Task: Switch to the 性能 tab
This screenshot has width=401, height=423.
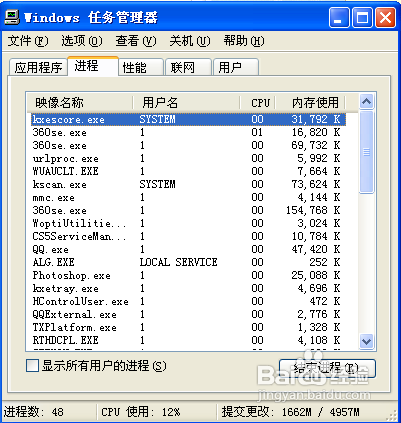Action: [x=141, y=67]
